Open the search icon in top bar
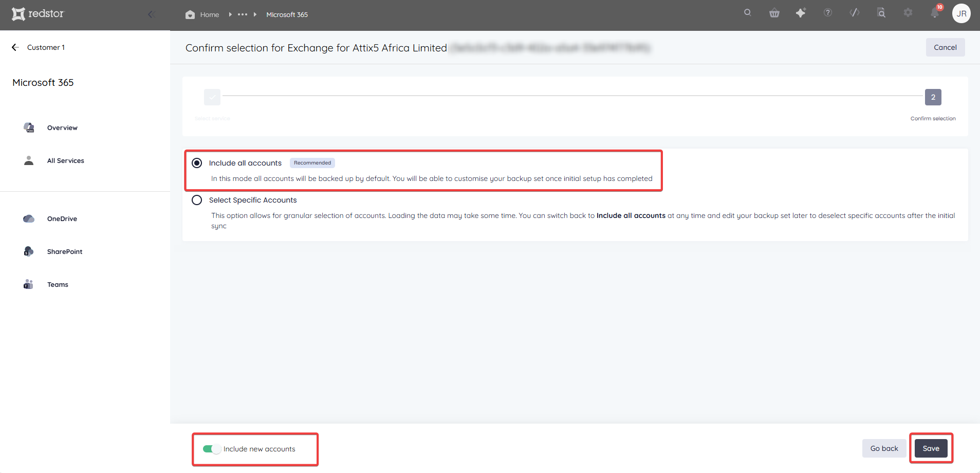This screenshot has height=473, width=980. click(x=748, y=13)
